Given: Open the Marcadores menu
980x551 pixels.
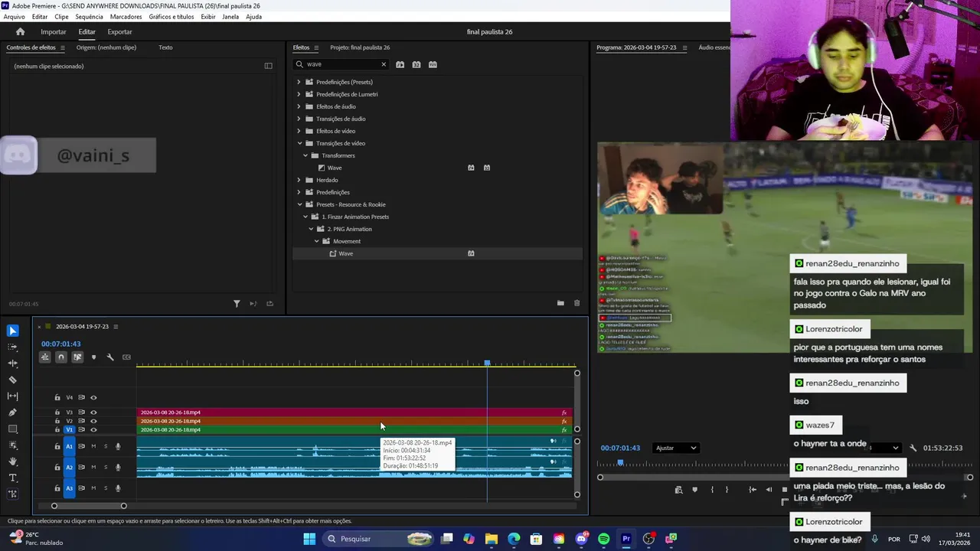Looking at the screenshot, I should 126,16.
